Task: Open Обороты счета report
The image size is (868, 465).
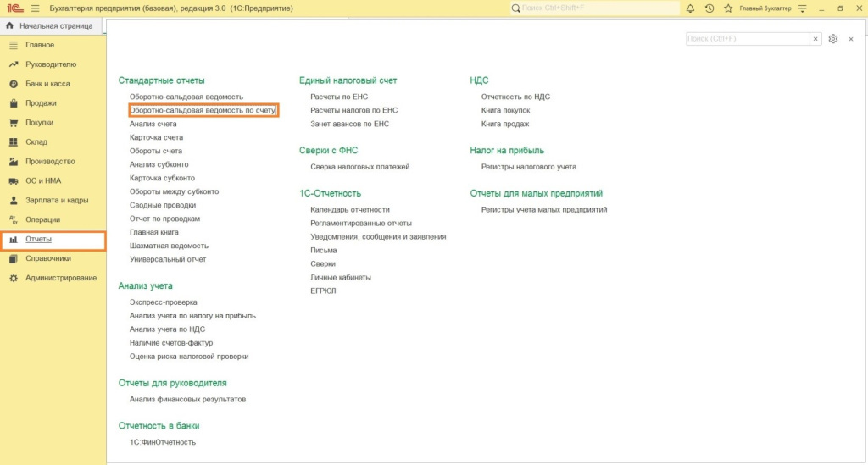Action: [x=156, y=151]
